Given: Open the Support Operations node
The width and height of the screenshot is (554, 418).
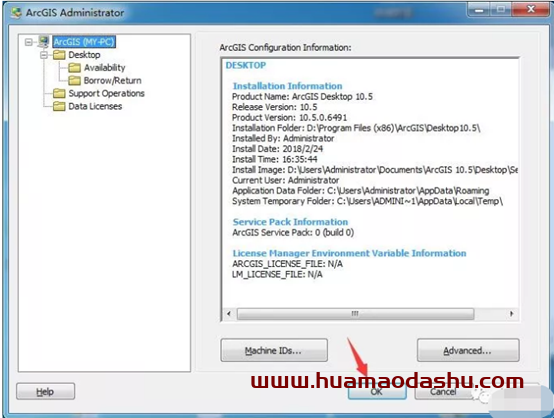Looking at the screenshot, I should [x=106, y=93].
